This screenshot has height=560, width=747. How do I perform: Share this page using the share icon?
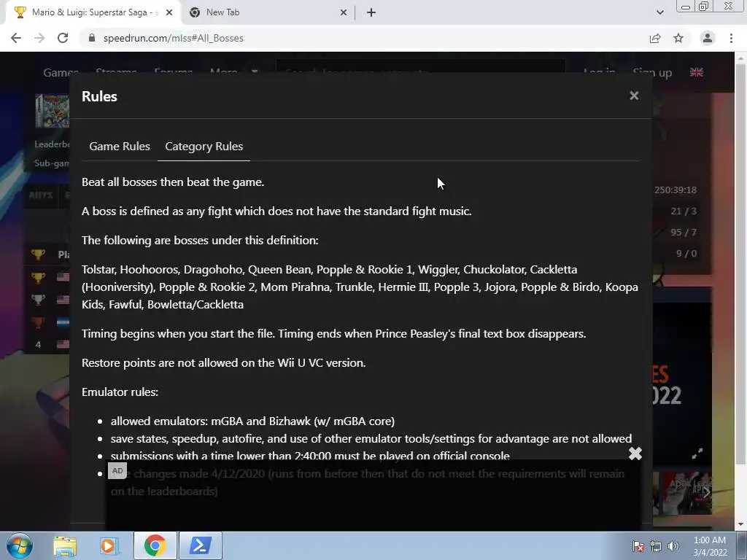point(655,38)
